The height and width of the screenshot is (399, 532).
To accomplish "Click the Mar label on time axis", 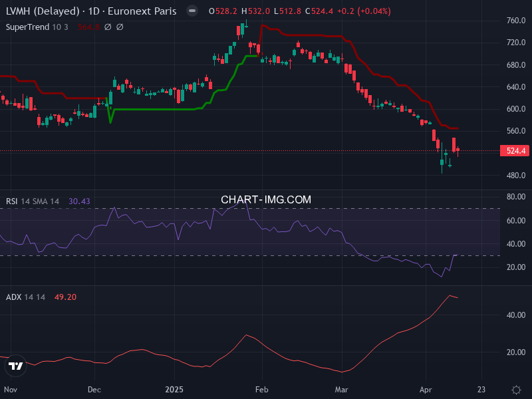I will click(341, 390).
